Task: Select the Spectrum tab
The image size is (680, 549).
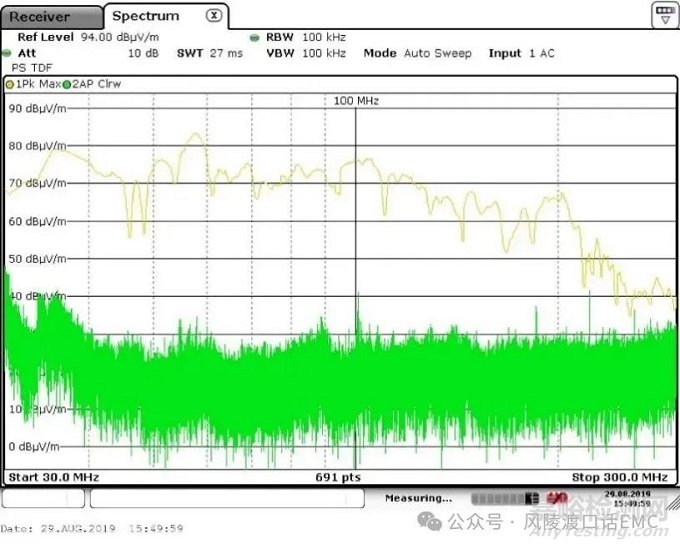Action: (146, 16)
